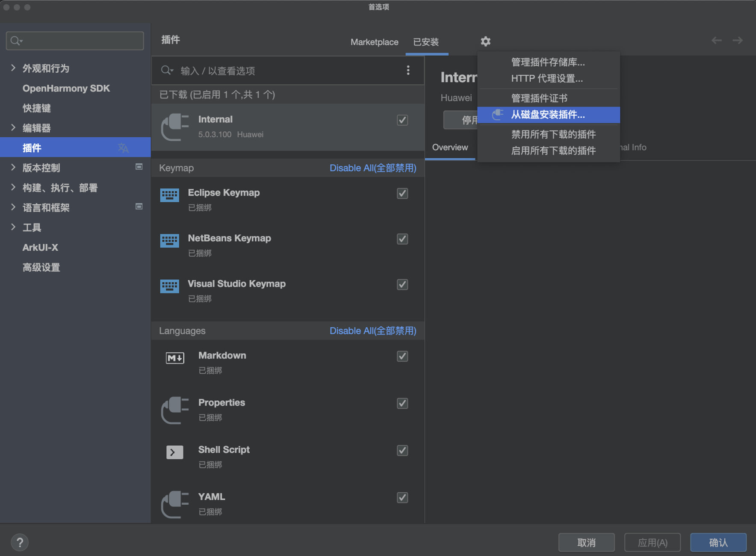Expand the 工具 tree node
Screen dimensions: 756x556
pos(13,227)
